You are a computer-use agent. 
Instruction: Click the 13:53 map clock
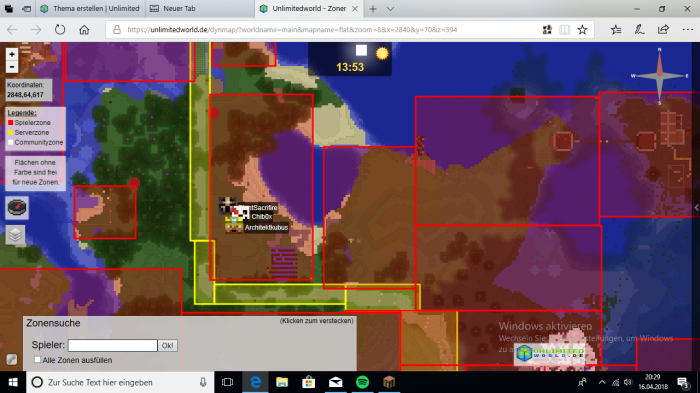(350, 67)
